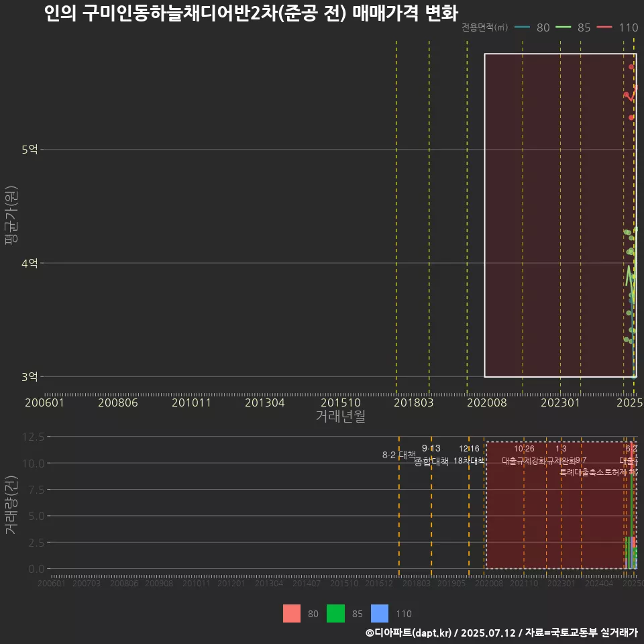The height and width of the screenshot is (644, 644).
Task: Click the '종합대책' annotation text
Action: coord(431,462)
